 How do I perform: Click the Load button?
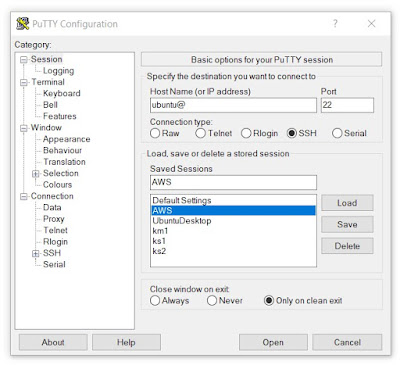pos(347,203)
